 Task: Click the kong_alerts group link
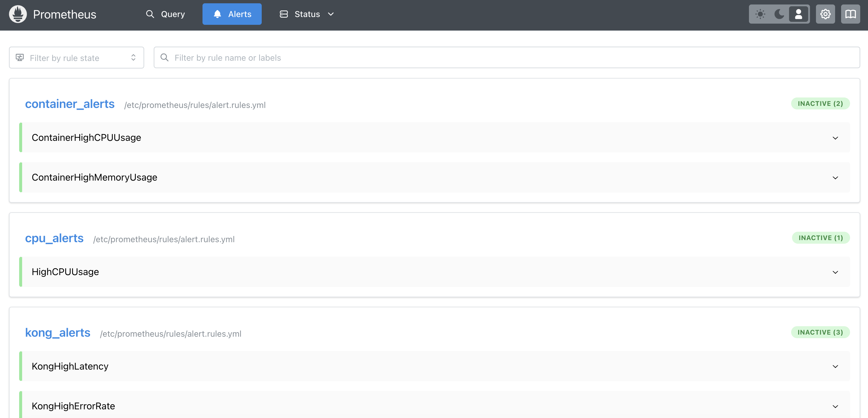coord(58,333)
